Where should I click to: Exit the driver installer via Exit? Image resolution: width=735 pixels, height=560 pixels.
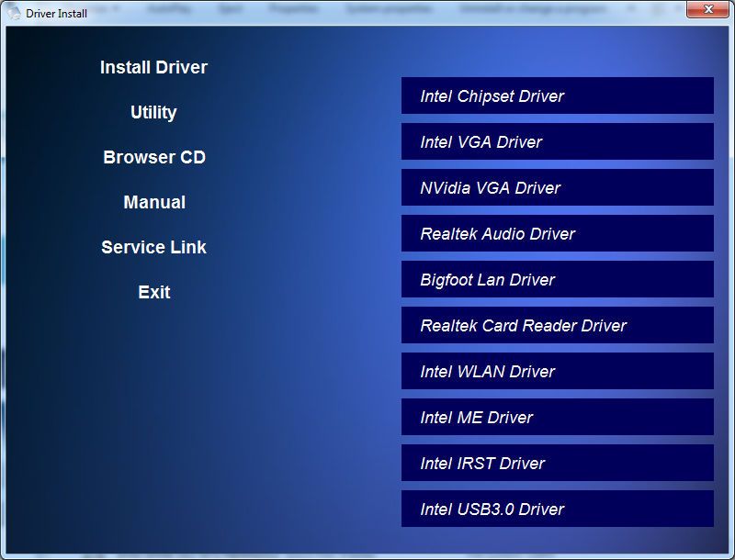coord(153,292)
